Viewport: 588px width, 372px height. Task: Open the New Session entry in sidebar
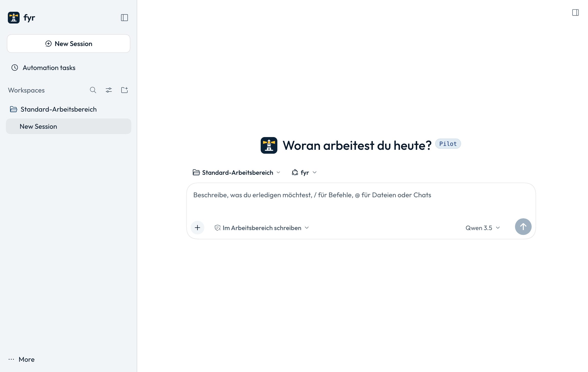pyautogui.click(x=69, y=126)
